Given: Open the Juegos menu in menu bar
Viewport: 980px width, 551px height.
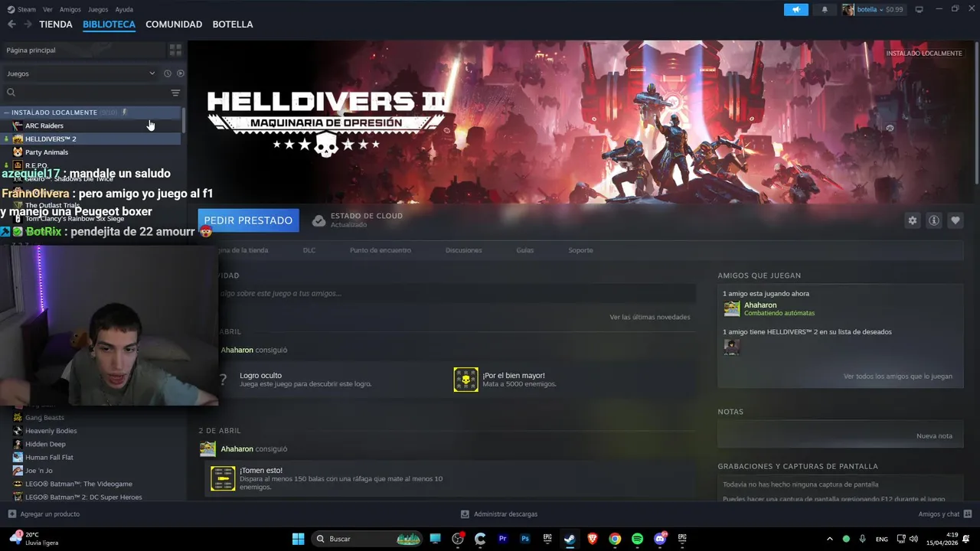Looking at the screenshot, I should (x=98, y=9).
